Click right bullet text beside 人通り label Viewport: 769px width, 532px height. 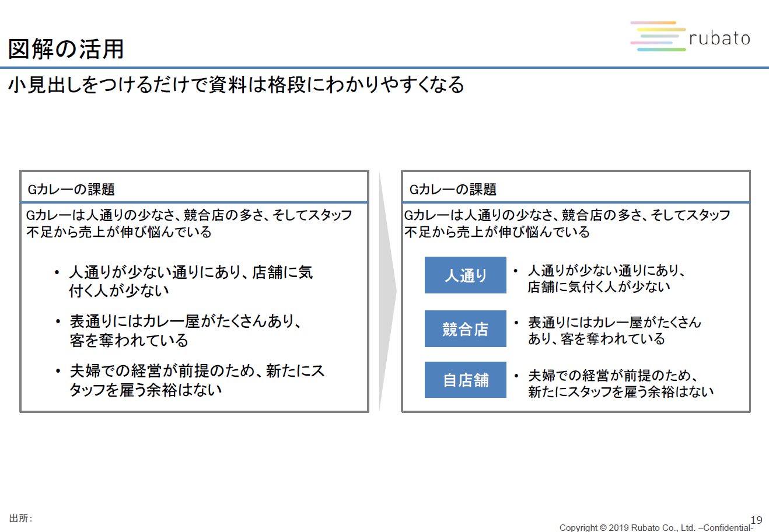(607, 278)
